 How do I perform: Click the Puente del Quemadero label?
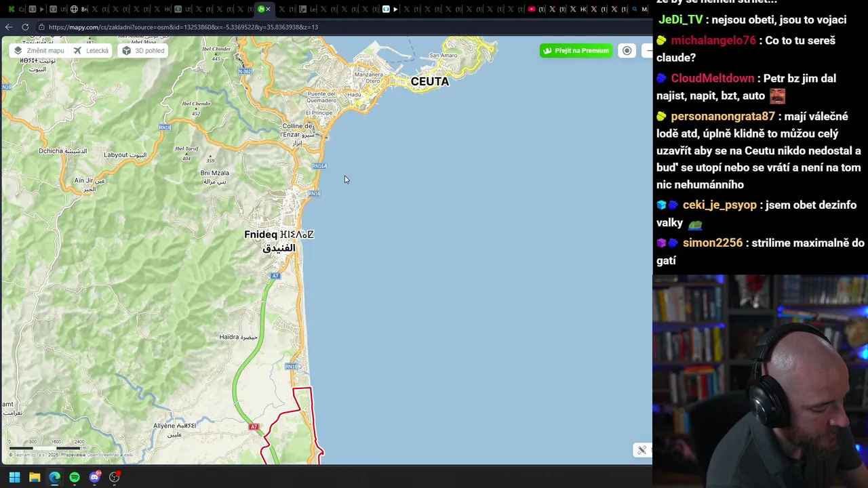pyautogui.click(x=321, y=97)
